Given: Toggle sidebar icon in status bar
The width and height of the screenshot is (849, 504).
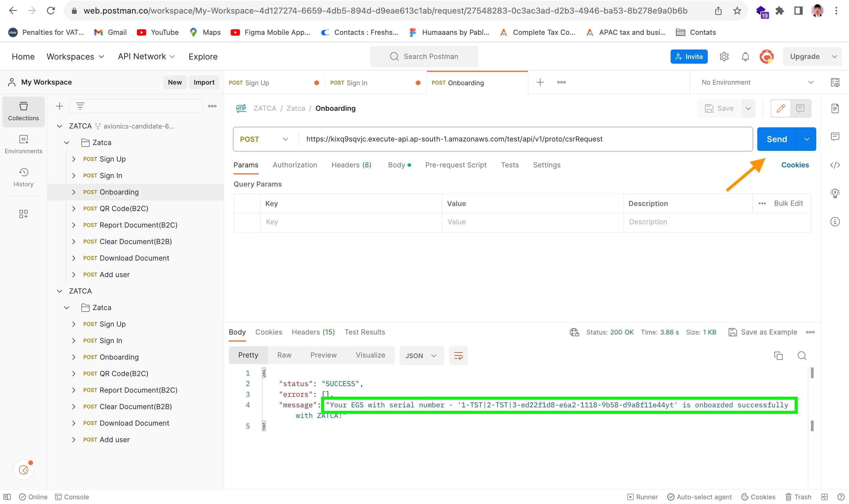Looking at the screenshot, I should coord(7,497).
